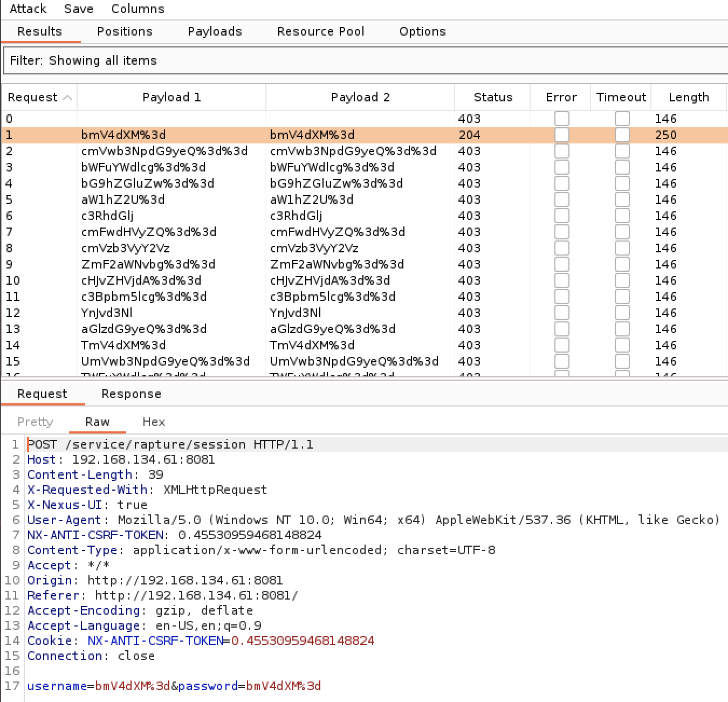The image size is (728, 702).
Task: Sort by the Request column header
Action: point(39,97)
